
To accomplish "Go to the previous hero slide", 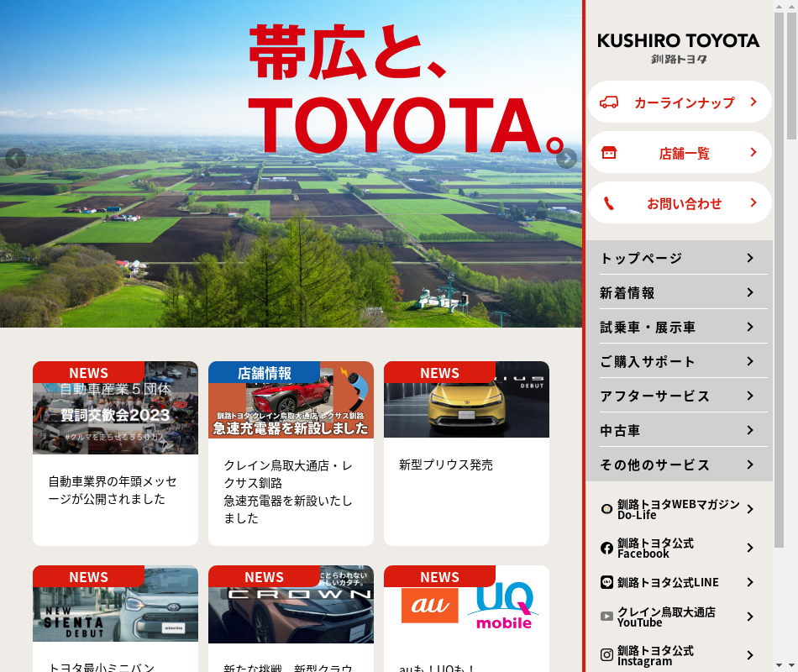I will 15,158.
